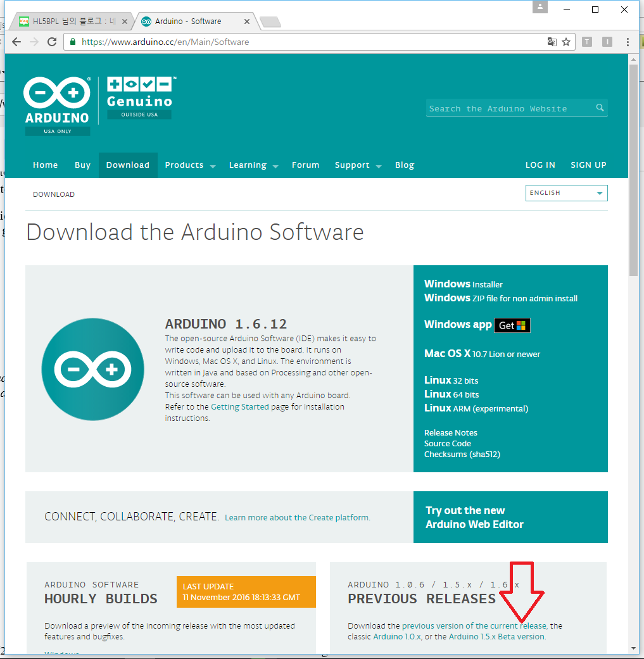Select Download in navigation bar

coord(128,165)
